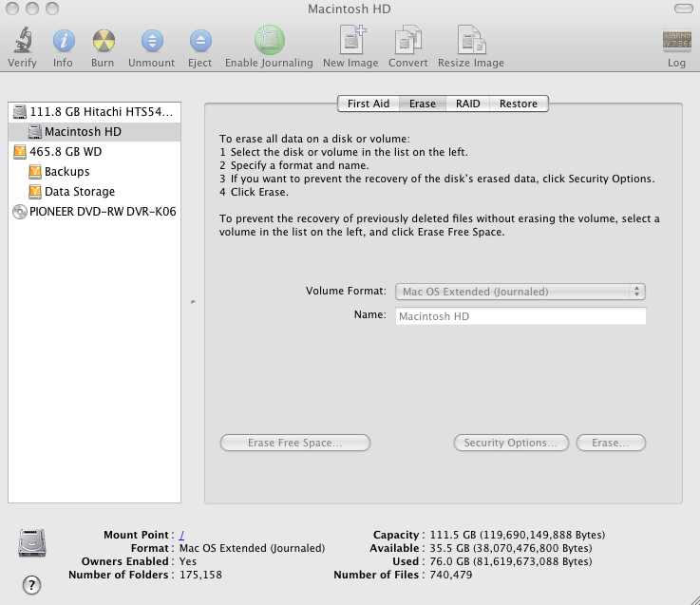
Task: Select 111.8 GB Hitachi disk row
Action: [95, 112]
